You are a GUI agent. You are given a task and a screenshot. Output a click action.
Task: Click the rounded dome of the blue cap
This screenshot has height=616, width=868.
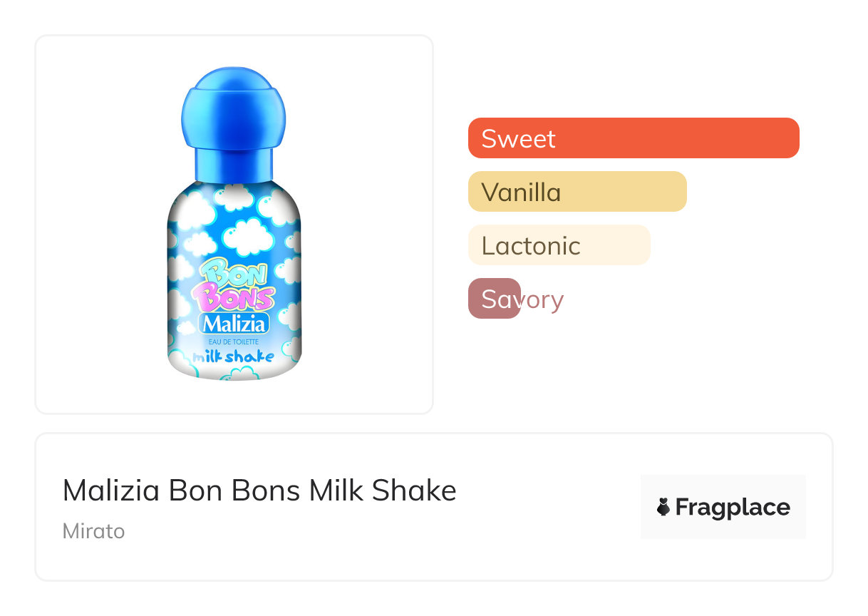233,103
